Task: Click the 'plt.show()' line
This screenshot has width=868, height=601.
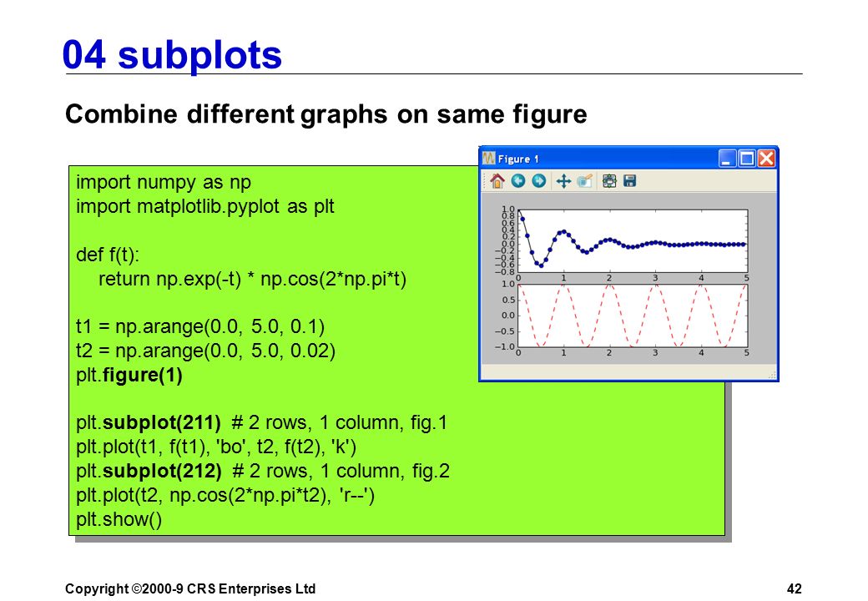Action: tap(119, 520)
